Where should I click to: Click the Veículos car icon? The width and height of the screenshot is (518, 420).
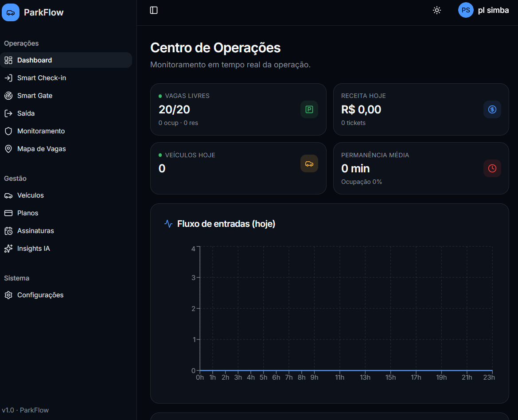8,195
